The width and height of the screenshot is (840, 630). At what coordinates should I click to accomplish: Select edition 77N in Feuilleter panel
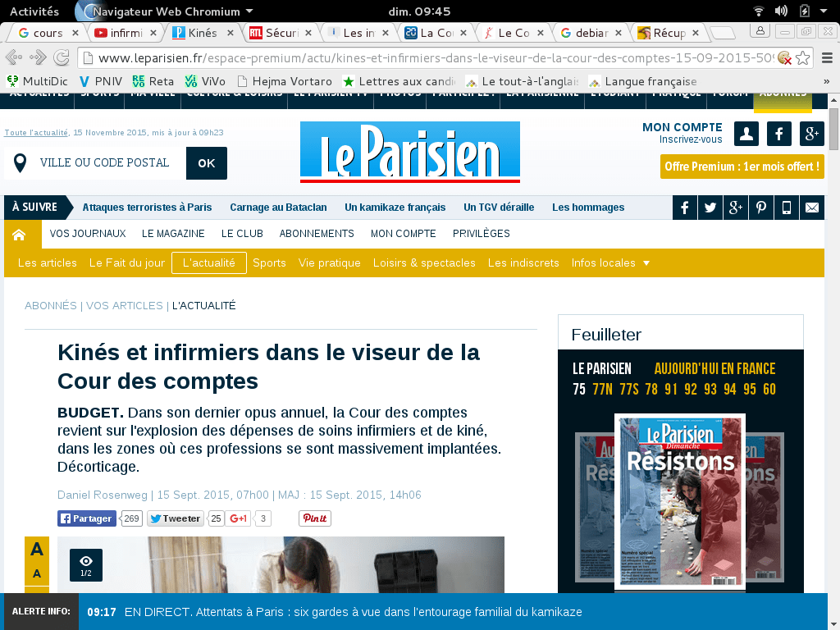[603, 390]
